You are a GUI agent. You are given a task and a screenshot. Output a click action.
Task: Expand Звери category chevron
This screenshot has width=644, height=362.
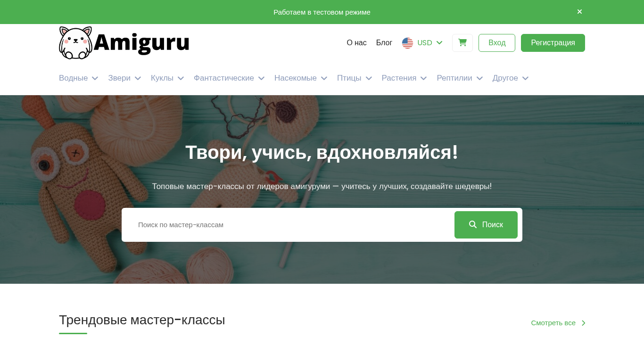[138, 78]
